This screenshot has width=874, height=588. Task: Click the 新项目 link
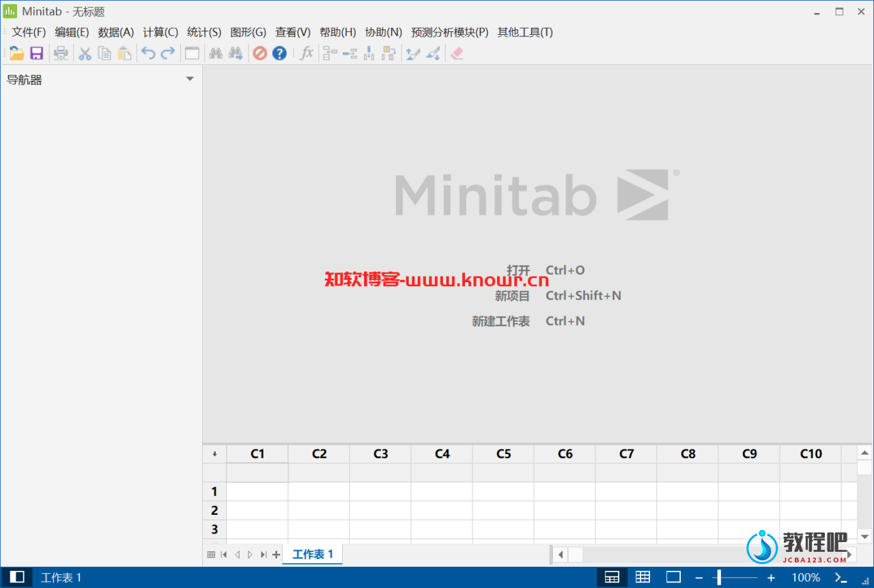[512, 296]
